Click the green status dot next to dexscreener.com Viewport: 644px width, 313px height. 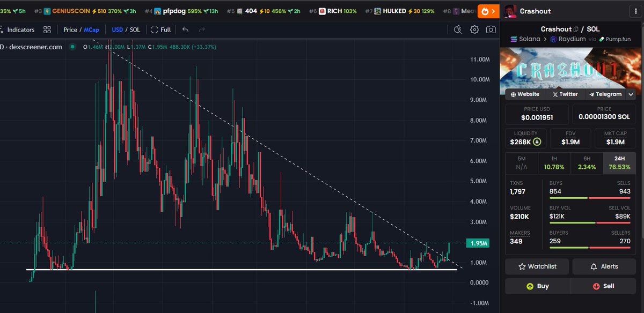point(72,47)
